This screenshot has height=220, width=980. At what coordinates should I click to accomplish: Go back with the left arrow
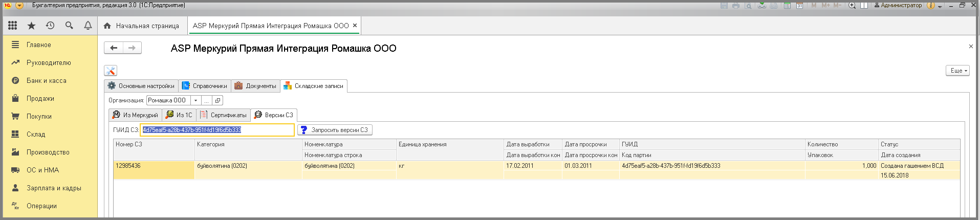click(x=114, y=48)
